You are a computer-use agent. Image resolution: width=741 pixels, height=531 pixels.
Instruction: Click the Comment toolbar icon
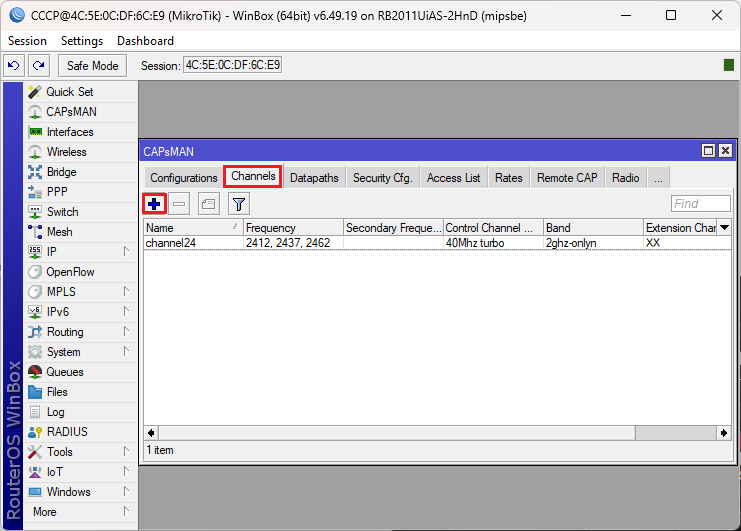pyautogui.click(x=208, y=204)
